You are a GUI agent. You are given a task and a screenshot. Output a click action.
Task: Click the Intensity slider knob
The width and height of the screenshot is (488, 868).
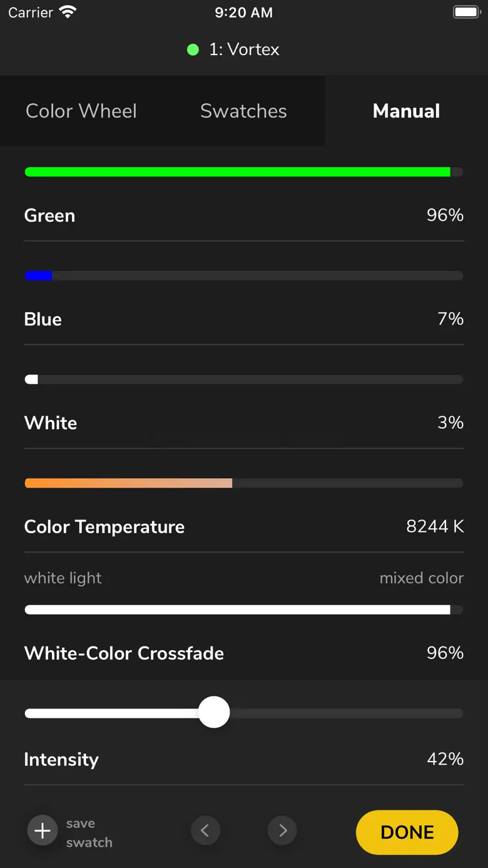click(214, 713)
